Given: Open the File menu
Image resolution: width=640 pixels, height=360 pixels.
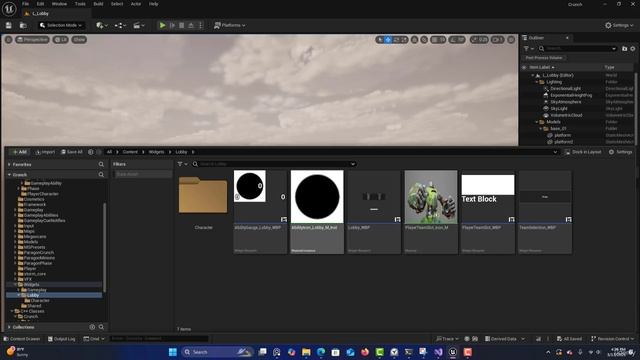Looking at the screenshot, I should click(25, 4).
